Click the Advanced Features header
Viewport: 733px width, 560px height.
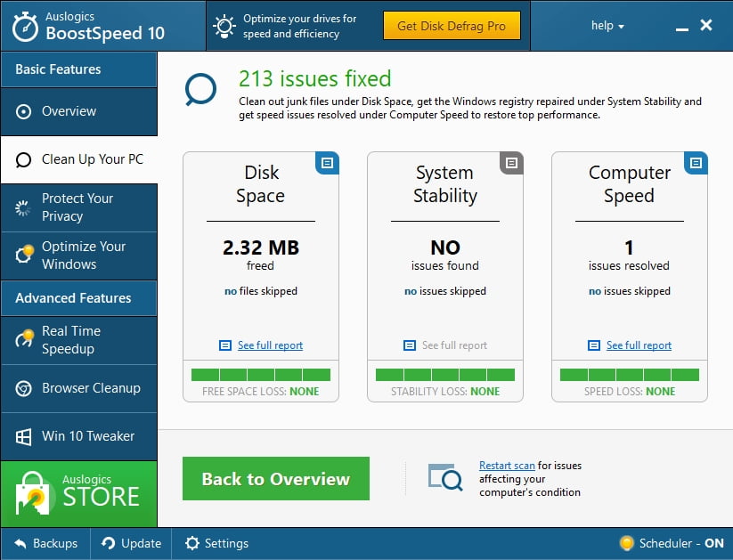tap(79, 298)
